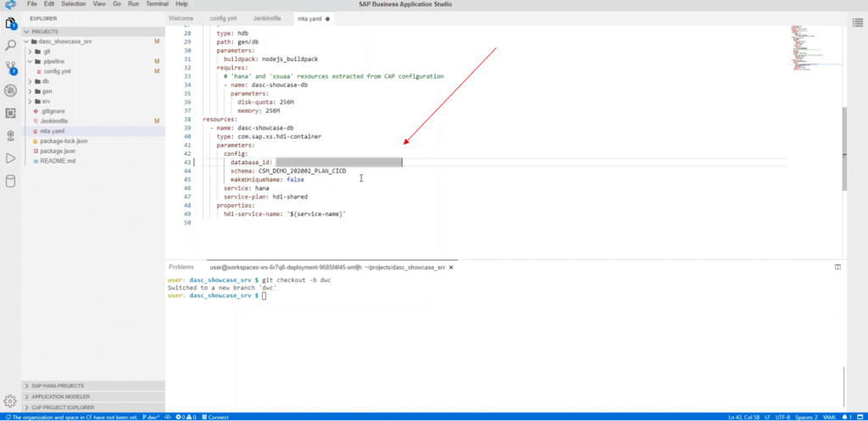Switch to the config.yml editor tab
Image resolution: width=868 pixels, height=421 pixels.
pyautogui.click(x=223, y=19)
